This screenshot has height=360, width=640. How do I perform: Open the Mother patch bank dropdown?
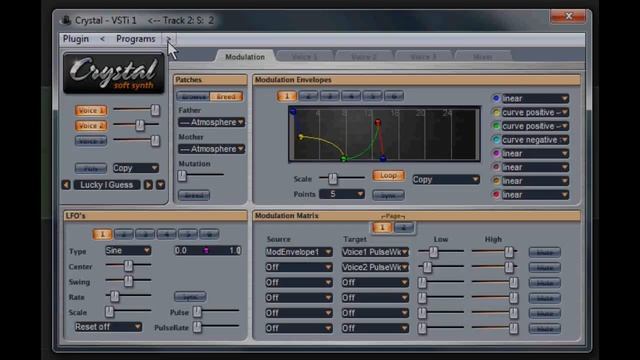[x=211, y=149]
